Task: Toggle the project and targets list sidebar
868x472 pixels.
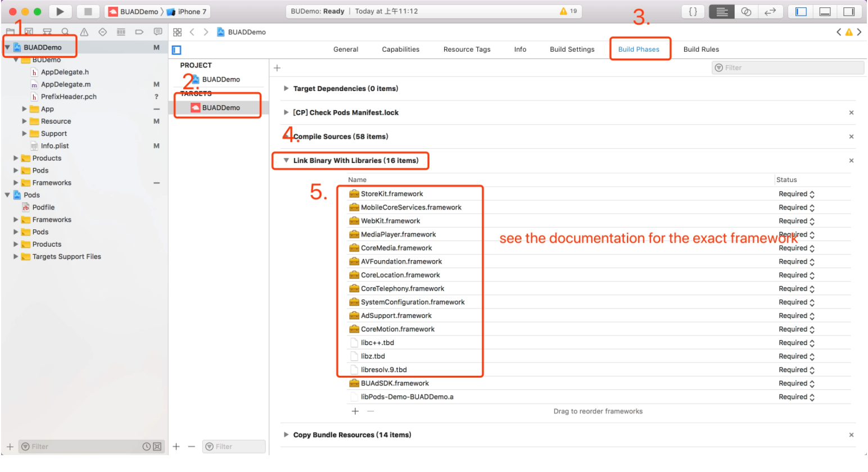Action: tap(177, 50)
